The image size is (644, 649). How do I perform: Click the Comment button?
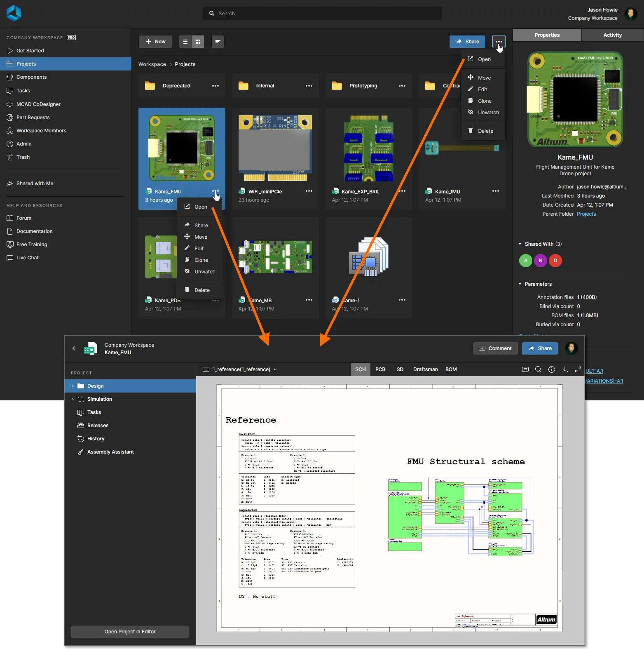tap(495, 348)
